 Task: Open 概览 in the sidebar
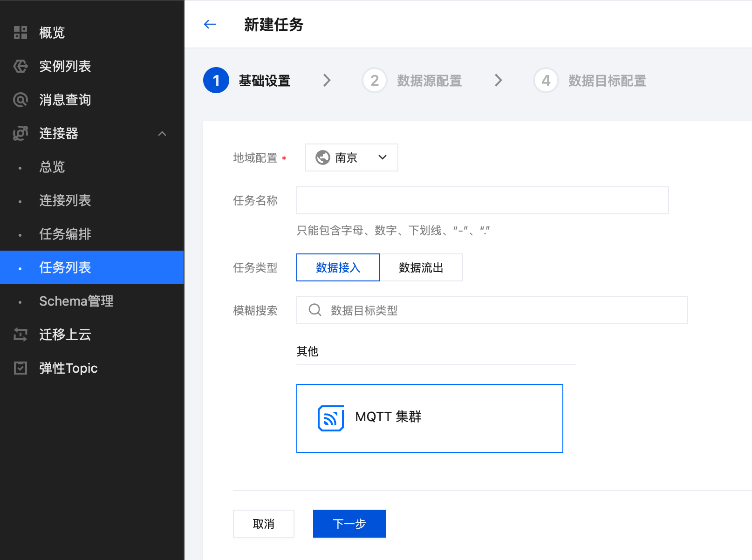click(92, 33)
